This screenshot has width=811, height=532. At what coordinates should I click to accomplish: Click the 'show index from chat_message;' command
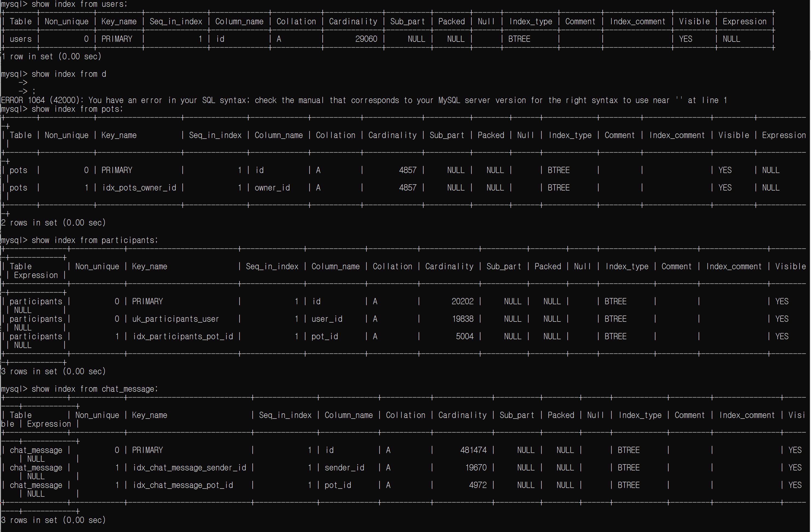click(x=94, y=389)
